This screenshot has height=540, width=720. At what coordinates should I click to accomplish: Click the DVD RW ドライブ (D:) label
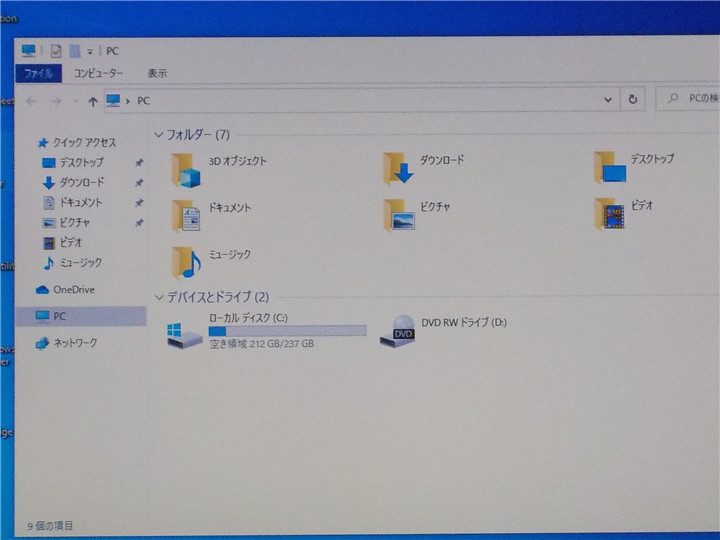464,322
